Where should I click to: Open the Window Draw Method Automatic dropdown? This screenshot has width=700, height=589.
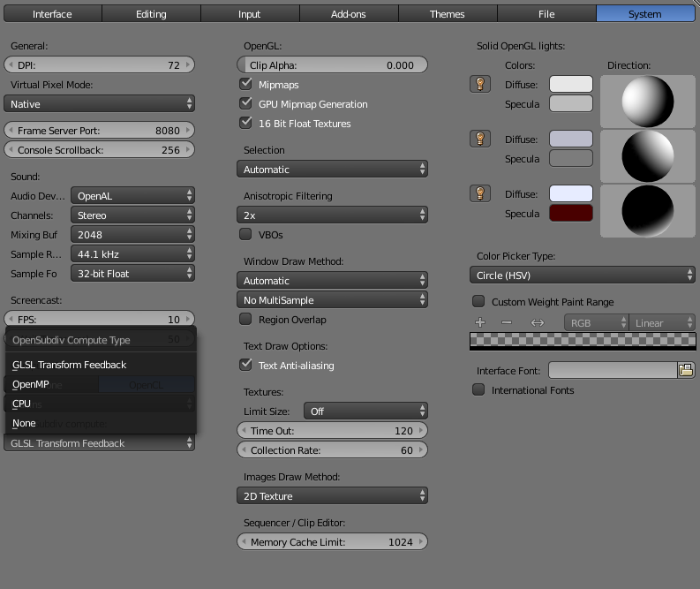pos(332,281)
